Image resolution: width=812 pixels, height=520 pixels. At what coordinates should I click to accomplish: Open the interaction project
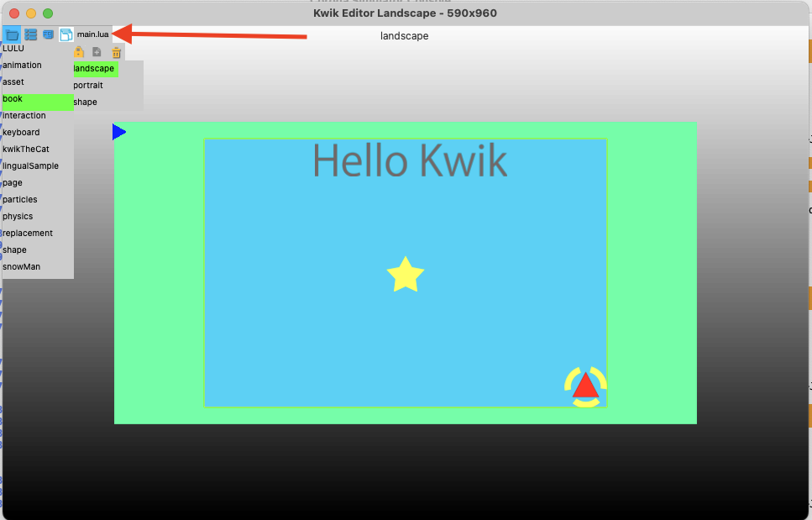pos(24,115)
